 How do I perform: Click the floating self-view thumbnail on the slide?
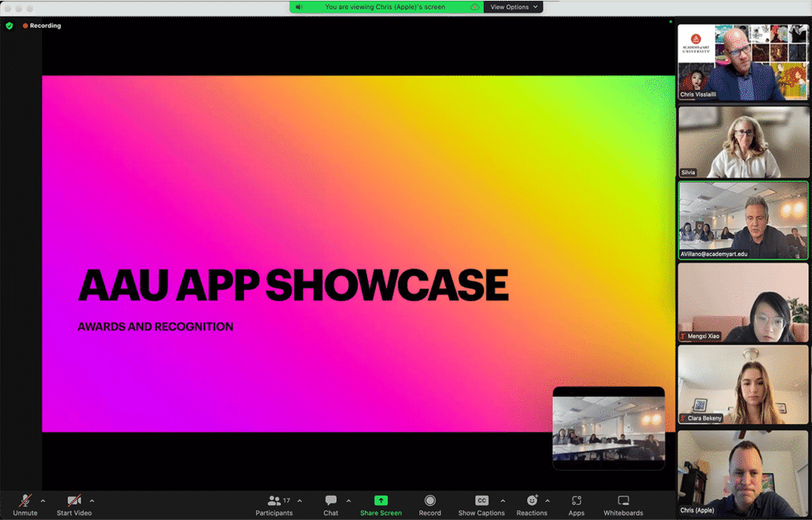pos(608,428)
